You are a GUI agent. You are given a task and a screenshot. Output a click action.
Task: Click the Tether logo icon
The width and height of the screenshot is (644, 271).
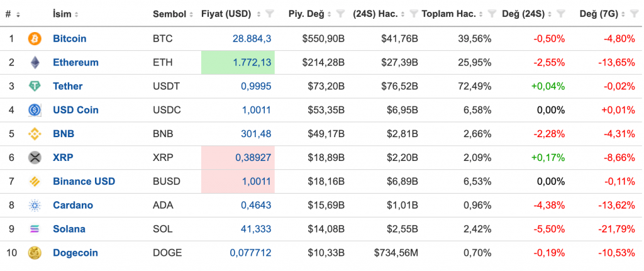pyautogui.click(x=35, y=87)
